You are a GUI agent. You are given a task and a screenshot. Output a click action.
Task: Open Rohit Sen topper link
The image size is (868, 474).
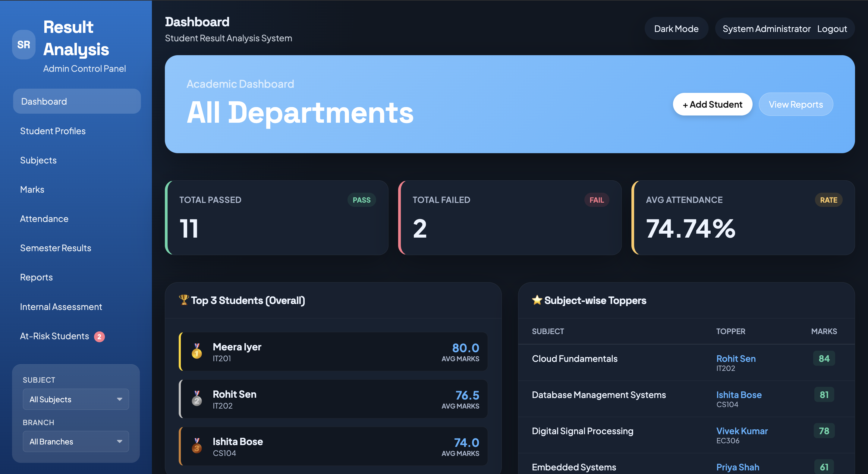click(736, 359)
